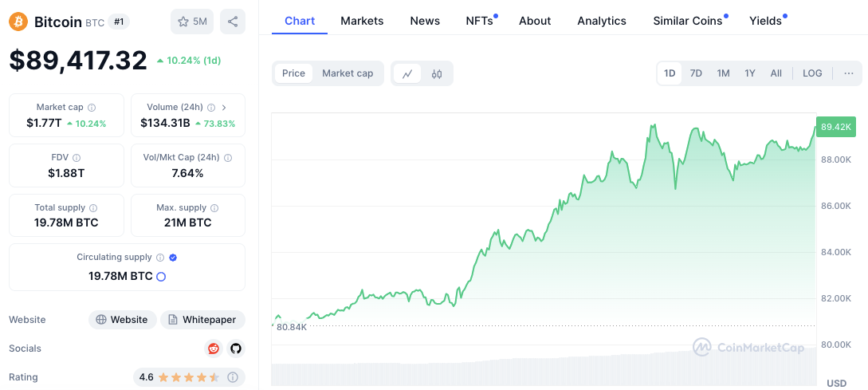Select the Price chart toggle

coord(293,73)
